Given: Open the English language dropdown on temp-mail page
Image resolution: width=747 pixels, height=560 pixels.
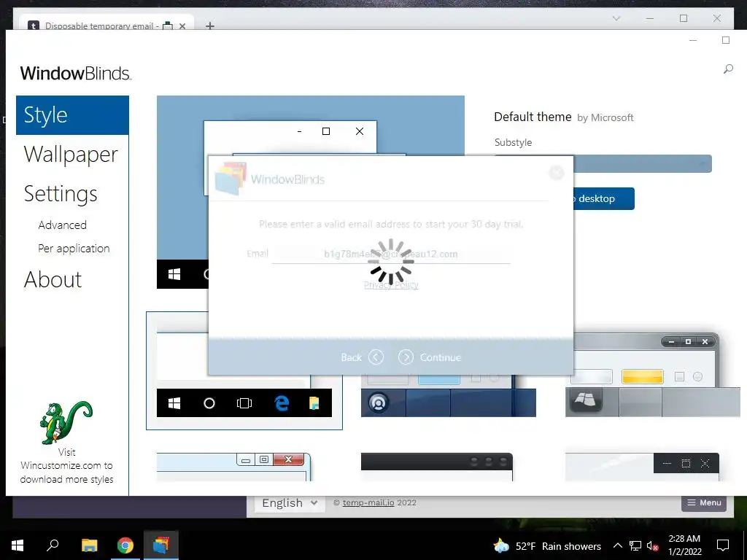Looking at the screenshot, I should pyautogui.click(x=290, y=503).
